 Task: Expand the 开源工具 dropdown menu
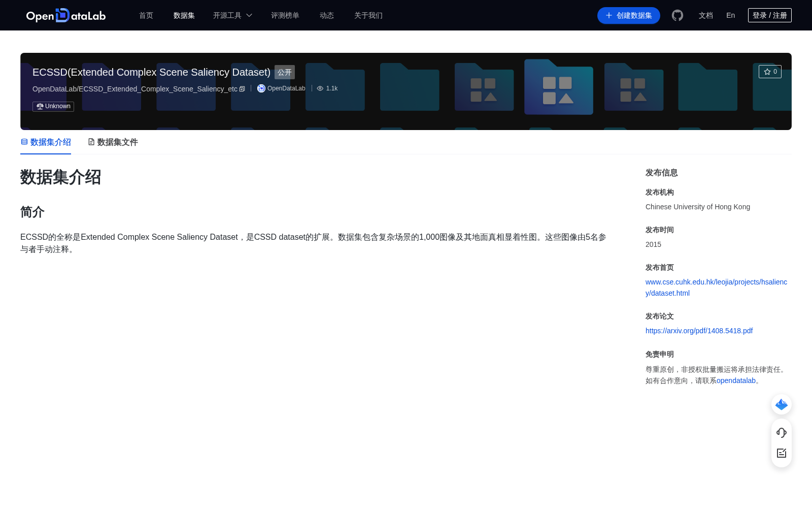(x=232, y=15)
